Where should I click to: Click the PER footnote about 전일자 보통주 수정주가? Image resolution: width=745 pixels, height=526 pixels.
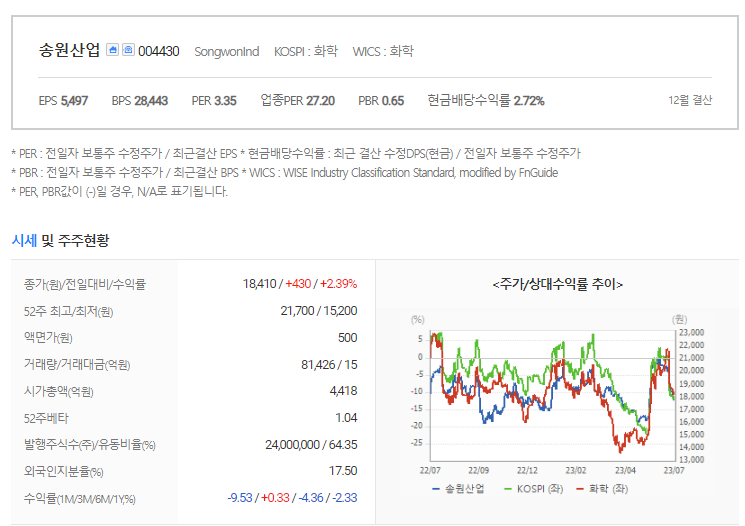click(296, 153)
